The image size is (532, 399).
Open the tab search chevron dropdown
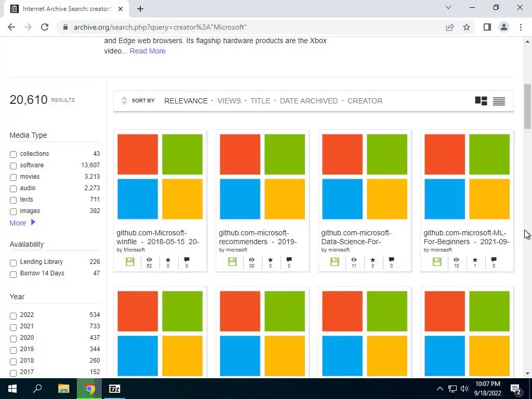[x=448, y=7]
